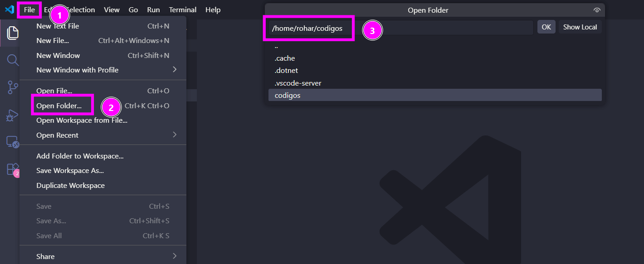This screenshot has height=264, width=644.
Task: Select the parent directory '..' entry
Action: [435, 46]
